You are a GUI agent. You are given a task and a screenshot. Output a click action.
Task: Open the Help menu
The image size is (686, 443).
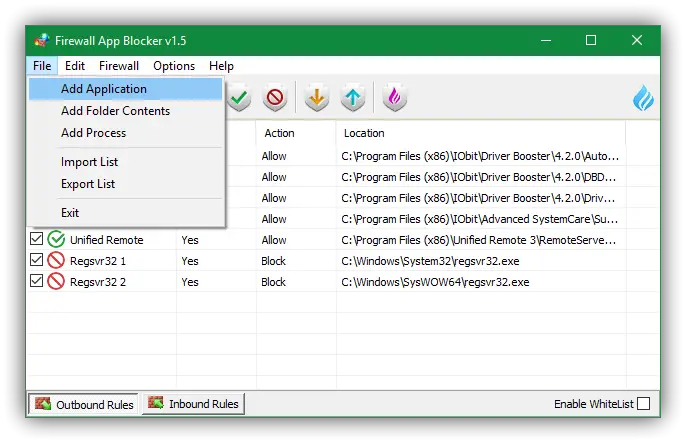[221, 66]
